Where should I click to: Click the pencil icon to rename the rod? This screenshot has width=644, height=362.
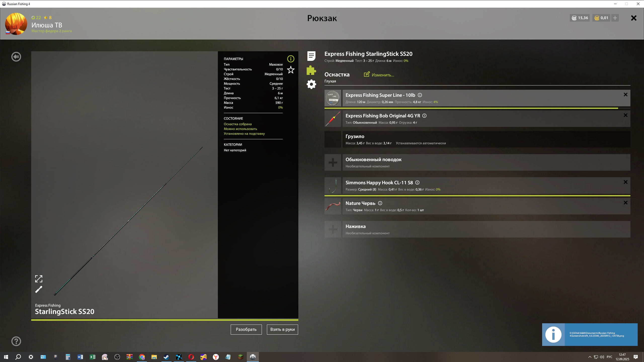39,290
